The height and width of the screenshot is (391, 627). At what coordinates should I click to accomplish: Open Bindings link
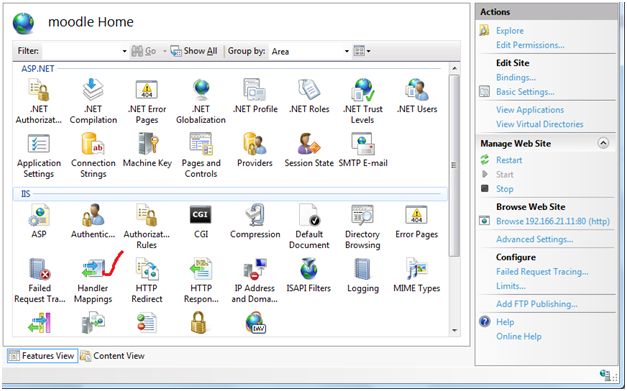(x=515, y=78)
